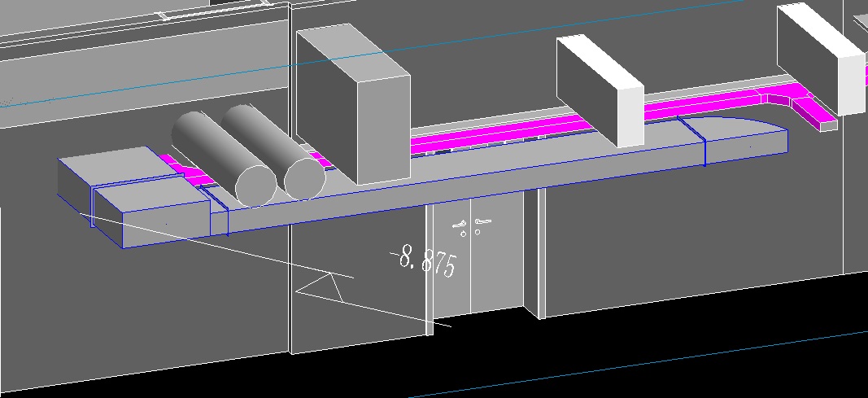Select the left cylinder's round end cap
Viewport: 868px width, 398px height.
click(x=252, y=185)
